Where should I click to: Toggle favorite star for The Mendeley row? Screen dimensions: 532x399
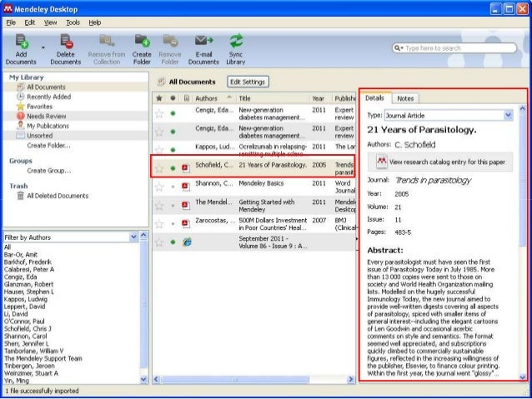(x=159, y=206)
